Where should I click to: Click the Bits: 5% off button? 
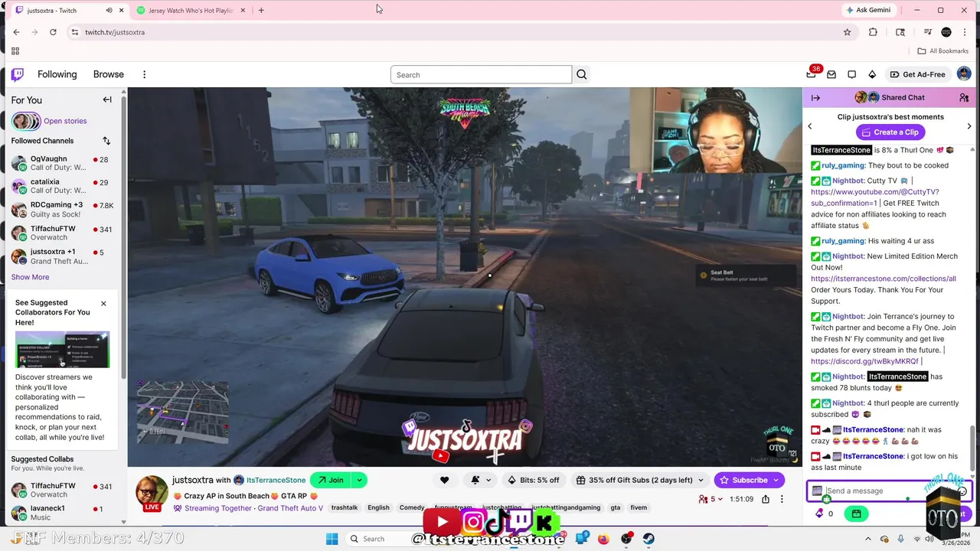534,480
